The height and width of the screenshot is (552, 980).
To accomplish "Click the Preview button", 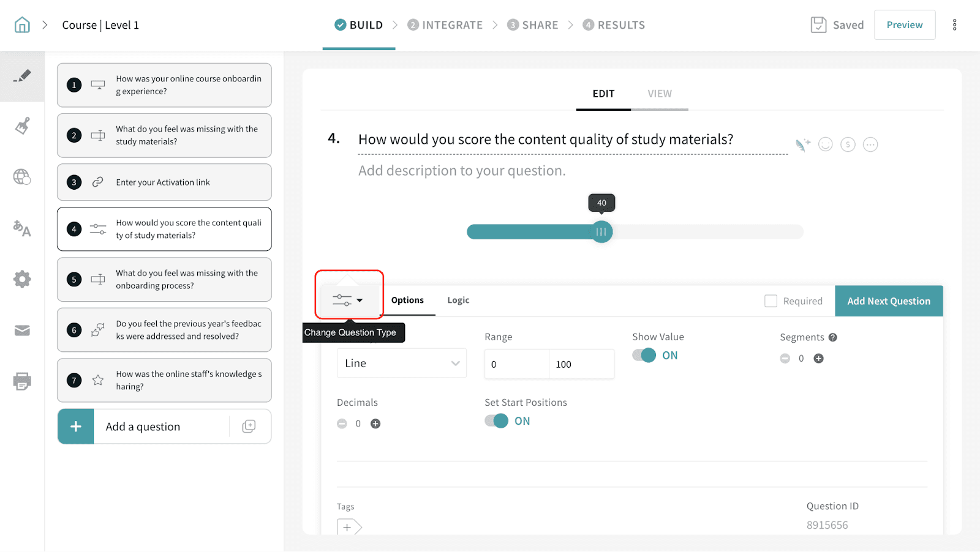I will (904, 25).
